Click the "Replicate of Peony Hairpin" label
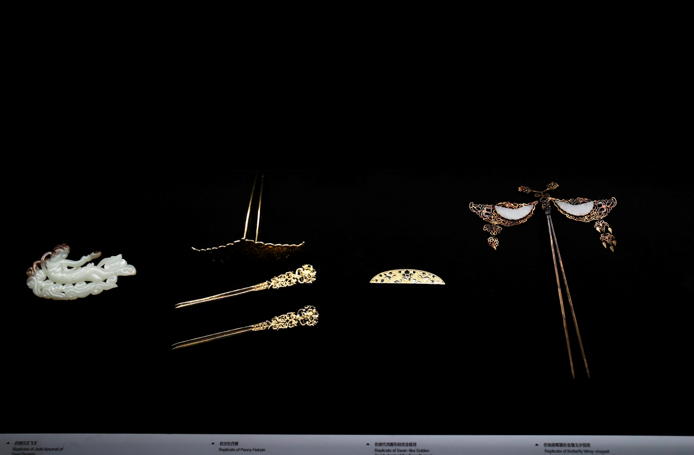This screenshot has height=455, width=694. tap(242, 449)
